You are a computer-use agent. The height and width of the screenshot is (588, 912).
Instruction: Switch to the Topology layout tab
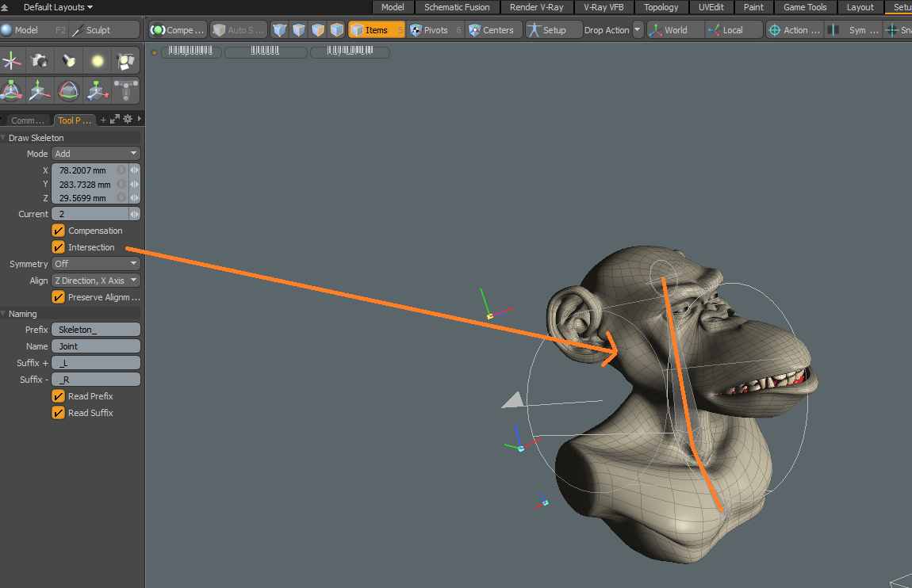pyautogui.click(x=661, y=7)
